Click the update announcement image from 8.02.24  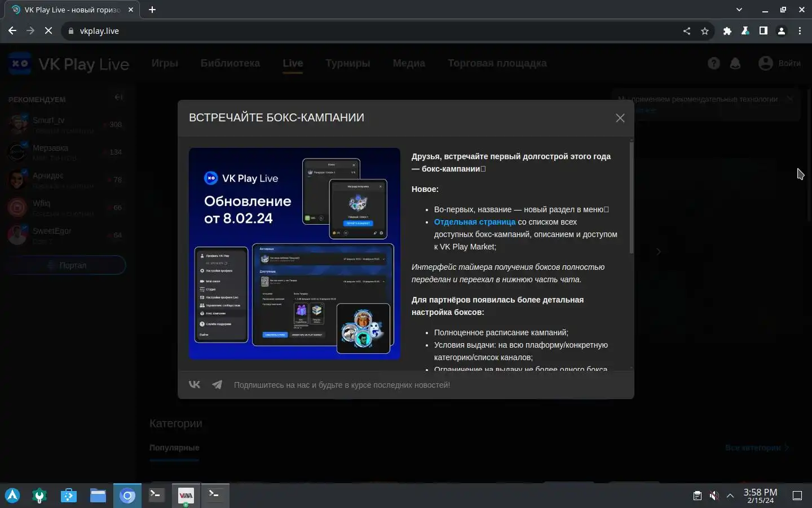tap(294, 253)
